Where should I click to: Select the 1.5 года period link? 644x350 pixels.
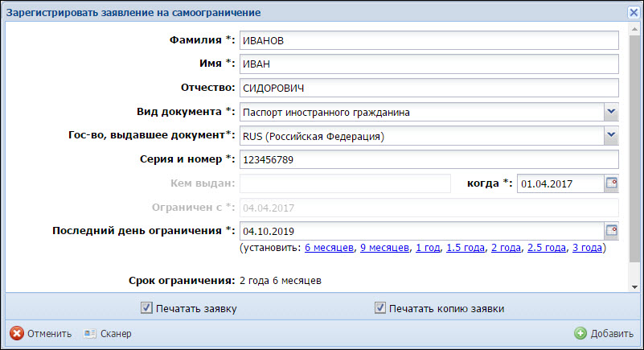tap(466, 249)
